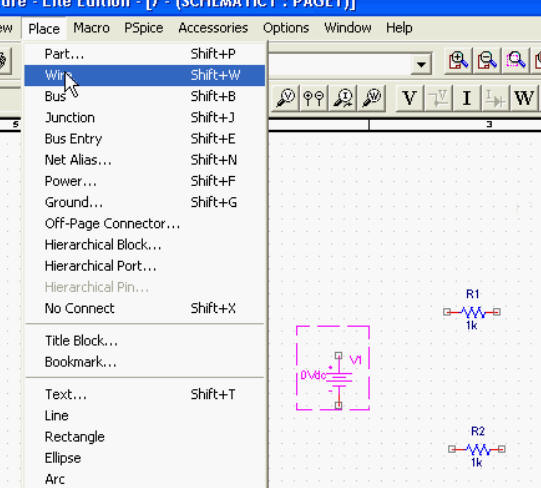This screenshot has width=541, height=488.
Task: Choose Ground... menu item
Action: (145, 202)
